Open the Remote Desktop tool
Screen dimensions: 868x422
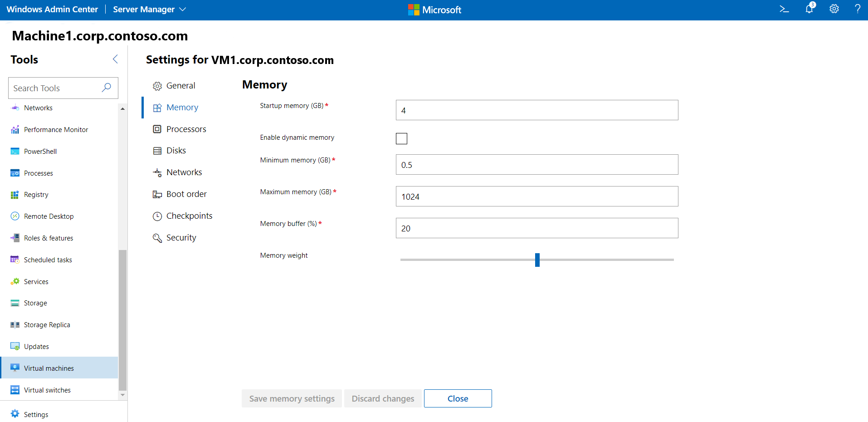coord(49,216)
